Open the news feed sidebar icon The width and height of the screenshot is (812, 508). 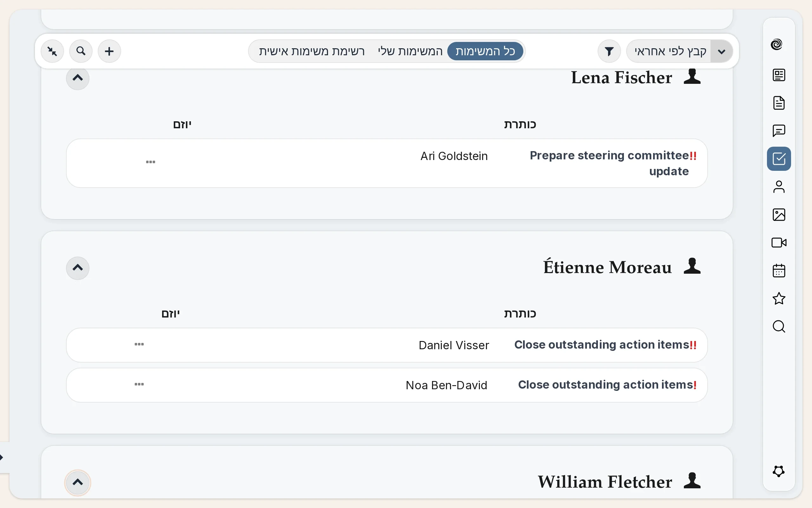pyautogui.click(x=779, y=75)
